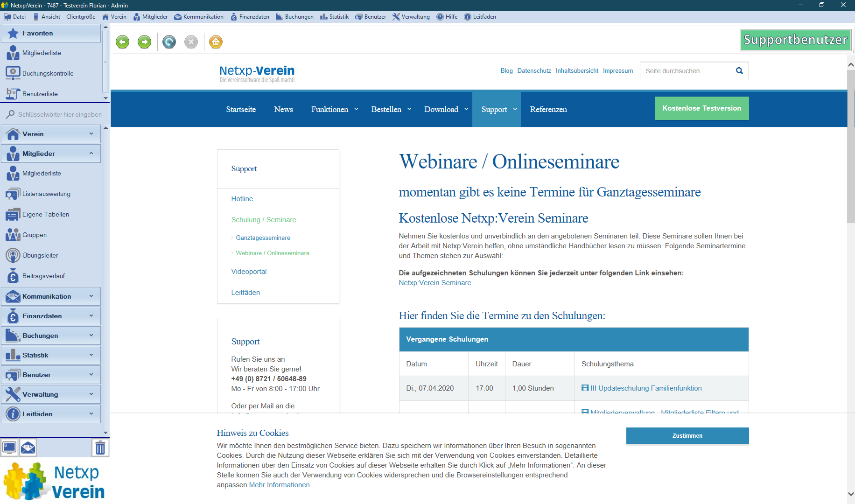Image resolution: width=855 pixels, height=504 pixels.
Task: Click the green browser forward arrow
Action: click(145, 42)
